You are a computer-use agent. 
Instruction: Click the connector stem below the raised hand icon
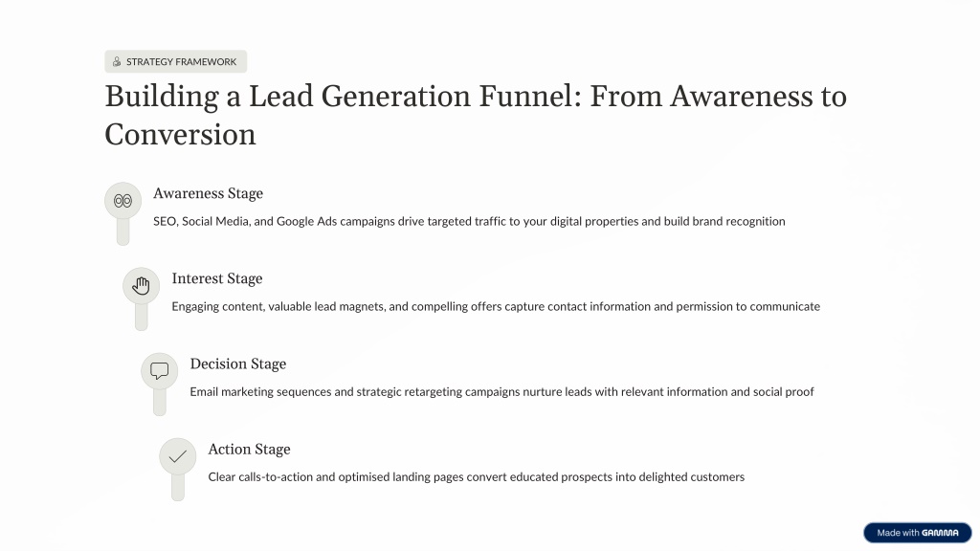pyautogui.click(x=141, y=317)
